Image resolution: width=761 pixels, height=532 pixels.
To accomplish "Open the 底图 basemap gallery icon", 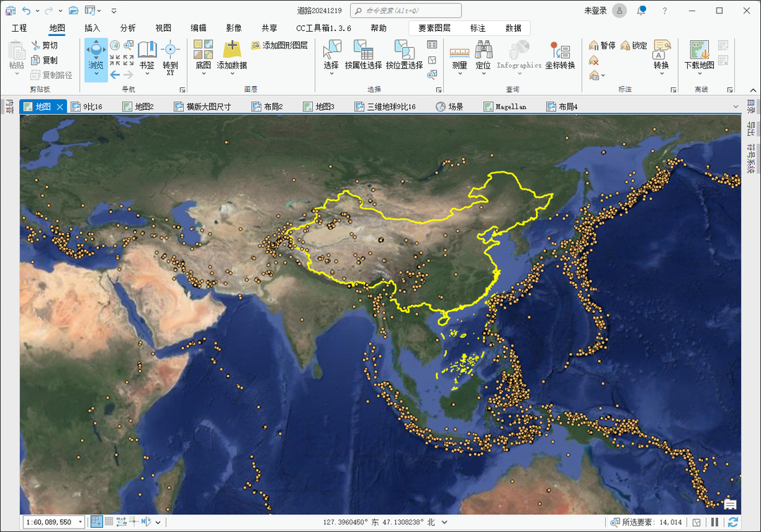I will 204,49.
